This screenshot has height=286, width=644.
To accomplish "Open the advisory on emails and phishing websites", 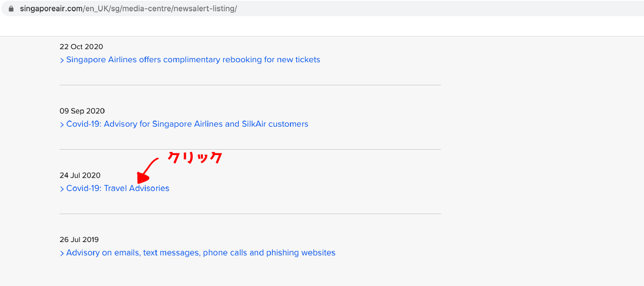I will pyautogui.click(x=201, y=253).
